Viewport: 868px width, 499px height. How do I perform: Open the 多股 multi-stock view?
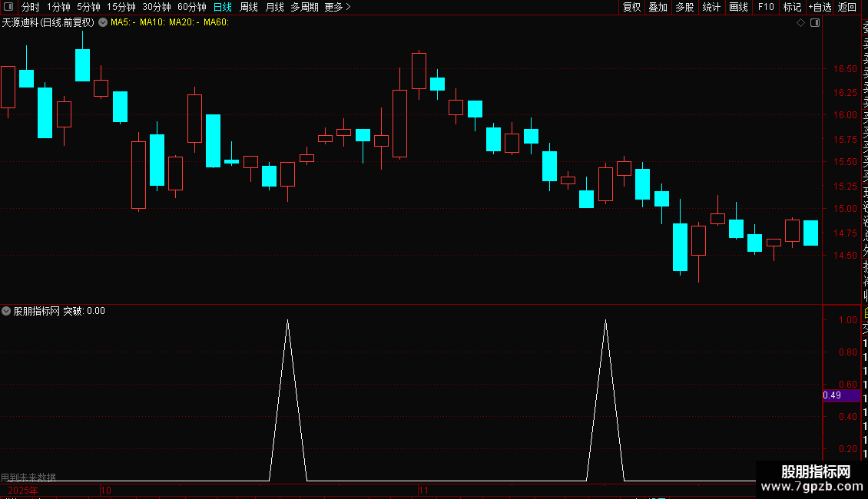pos(684,7)
